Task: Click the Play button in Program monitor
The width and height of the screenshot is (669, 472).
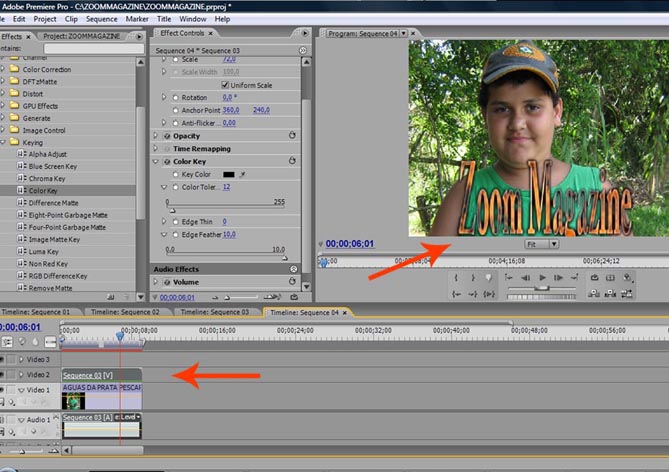Action: coord(542,277)
